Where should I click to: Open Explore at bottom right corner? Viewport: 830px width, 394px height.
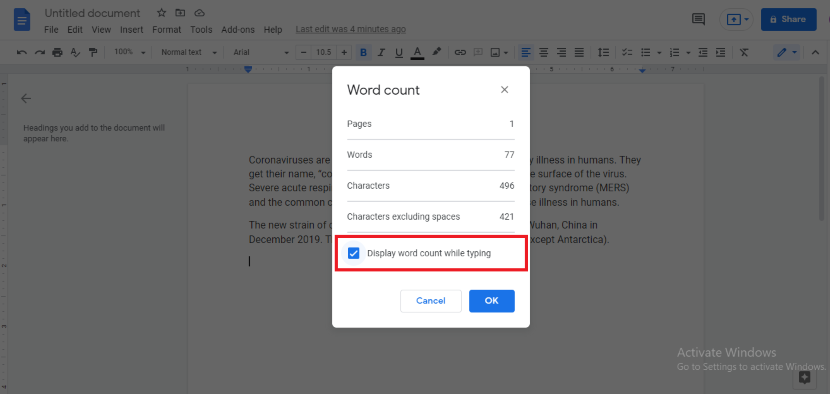click(805, 377)
